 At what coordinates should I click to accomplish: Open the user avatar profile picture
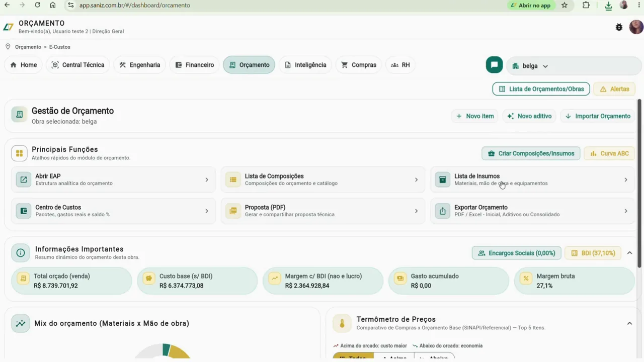tap(636, 27)
